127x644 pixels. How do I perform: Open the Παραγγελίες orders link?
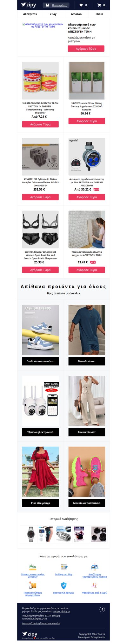(59, 5)
